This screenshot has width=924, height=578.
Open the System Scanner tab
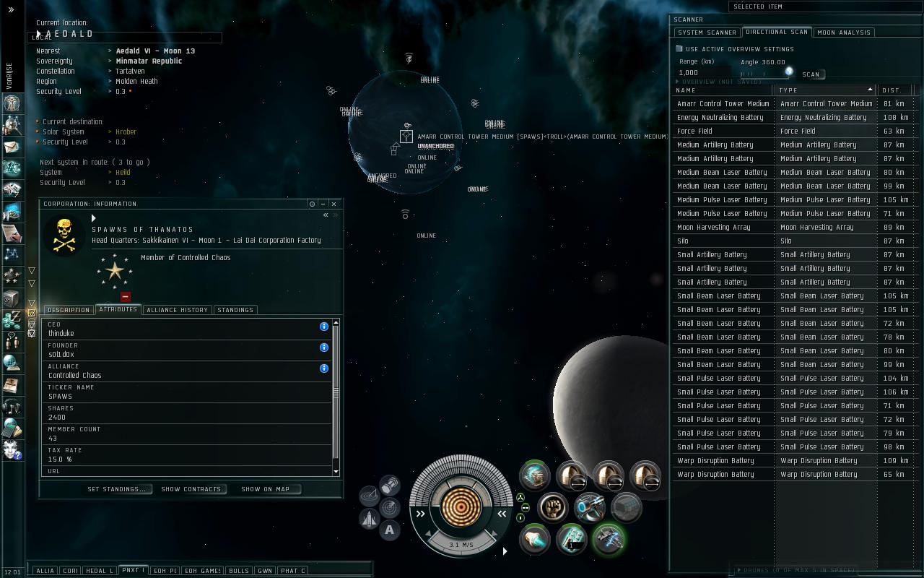click(x=707, y=33)
